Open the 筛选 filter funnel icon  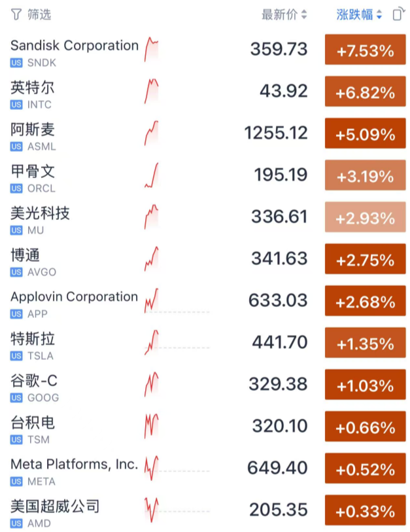click(16, 14)
